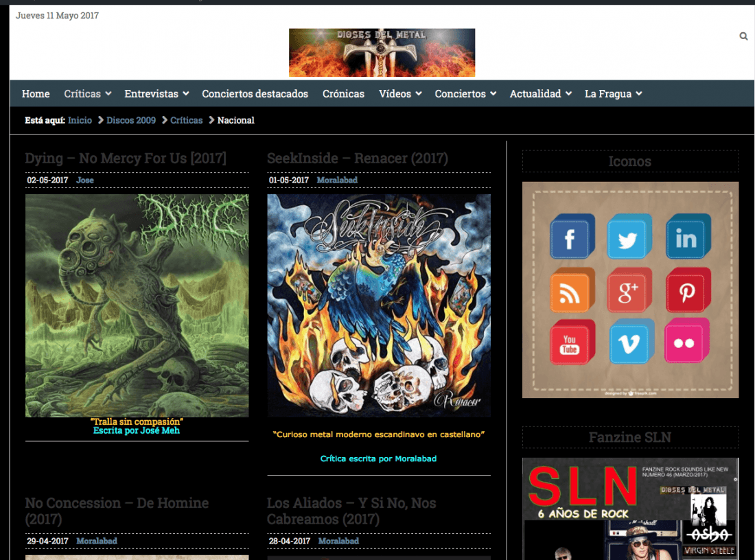Click author Moralabad dated 29-04-2017
The width and height of the screenshot is (755, 560).
coord(97,541)
